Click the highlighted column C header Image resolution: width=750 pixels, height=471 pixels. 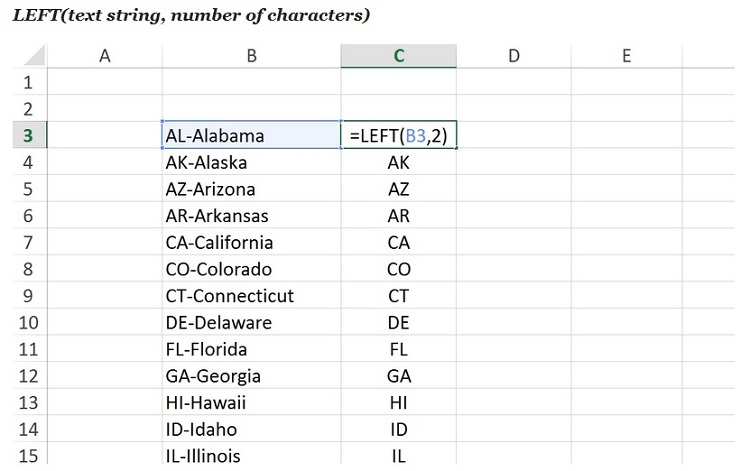(x=399, y=56)
